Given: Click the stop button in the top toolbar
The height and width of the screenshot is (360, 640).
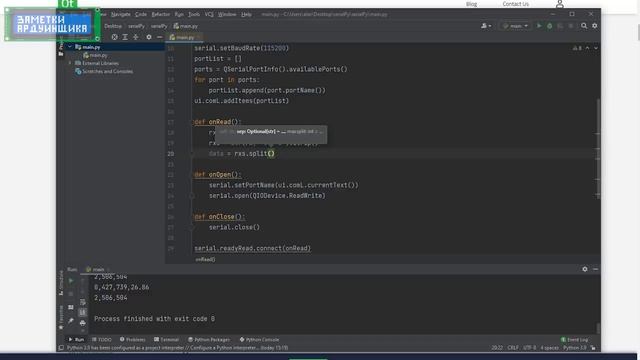Looking at the screenshot, I should pos(571,26).
